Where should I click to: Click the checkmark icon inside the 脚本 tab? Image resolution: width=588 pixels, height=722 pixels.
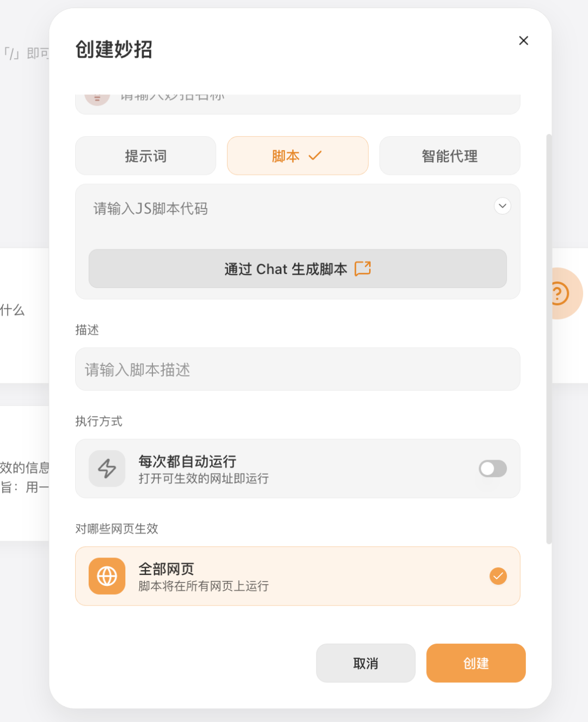[x=315, y=156]
